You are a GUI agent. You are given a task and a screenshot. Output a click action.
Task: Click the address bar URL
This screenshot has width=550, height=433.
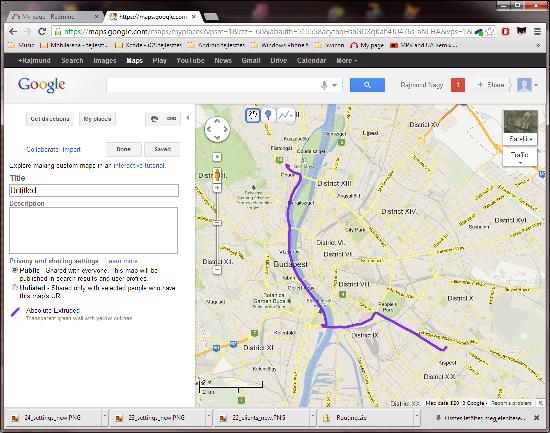click(268, 32)
